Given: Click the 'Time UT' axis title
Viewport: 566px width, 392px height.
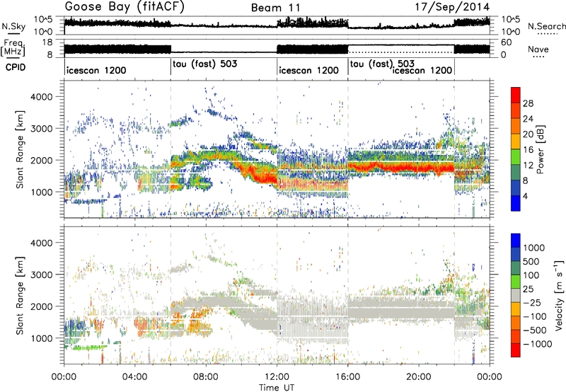Looking at the screenshot, I should (277, 388).
